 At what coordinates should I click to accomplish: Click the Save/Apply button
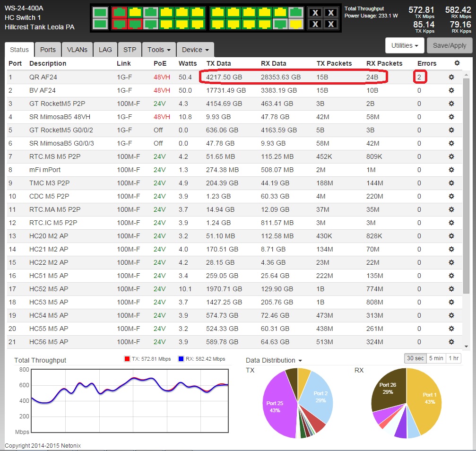(x=450, y=46)
